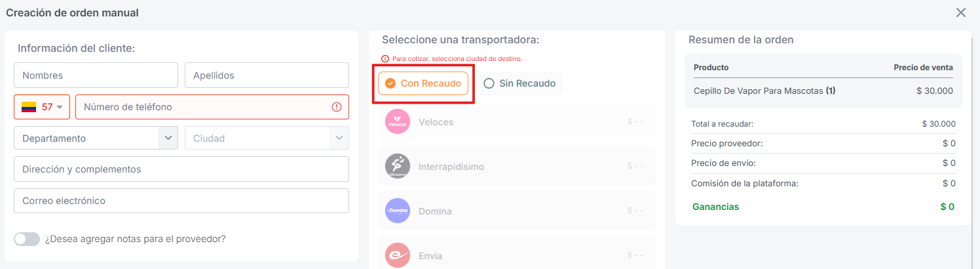This screenshot has width=980, height=269.
Task: Click the Domina carrier logo
Action: [398, 211]
